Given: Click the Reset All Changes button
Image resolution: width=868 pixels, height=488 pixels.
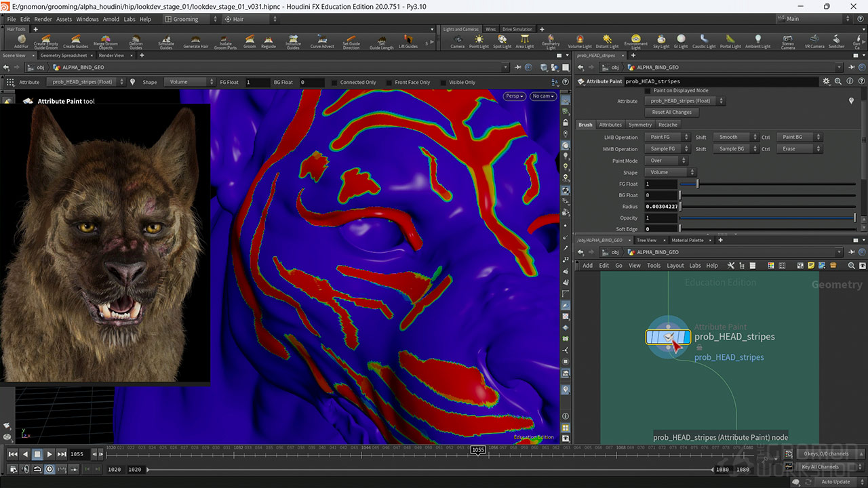Looking at the screenshot, I should coord(671,111).
